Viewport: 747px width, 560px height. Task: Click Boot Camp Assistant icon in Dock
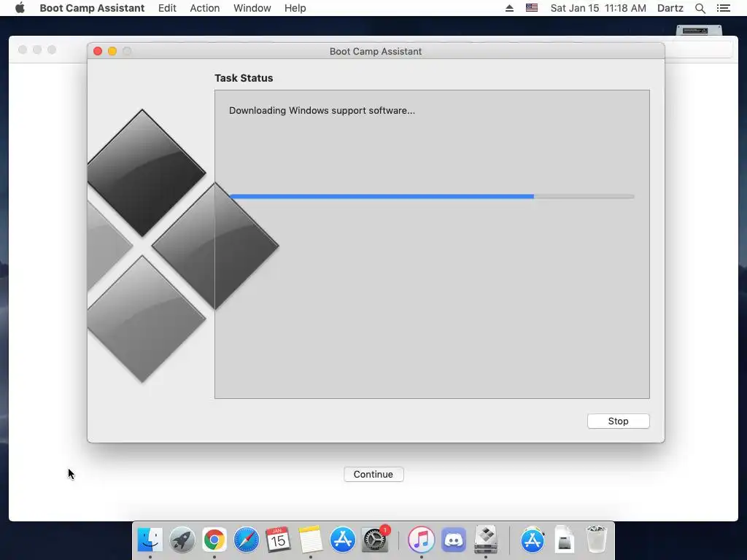(485, 540)
